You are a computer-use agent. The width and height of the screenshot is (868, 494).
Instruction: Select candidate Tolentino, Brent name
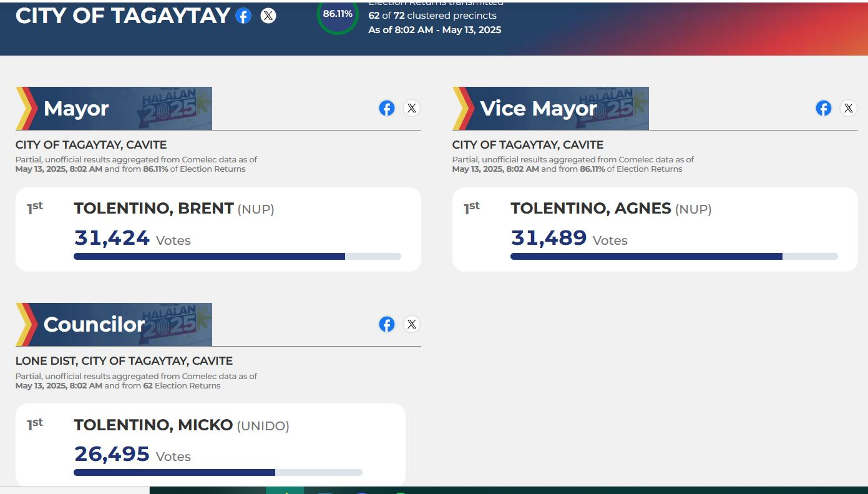154,209
